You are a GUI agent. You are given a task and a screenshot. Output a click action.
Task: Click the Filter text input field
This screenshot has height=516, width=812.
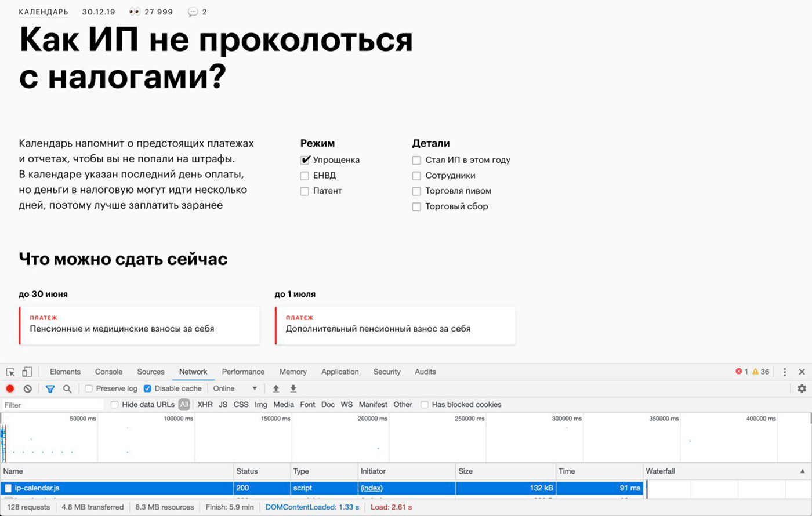point(53,405)
